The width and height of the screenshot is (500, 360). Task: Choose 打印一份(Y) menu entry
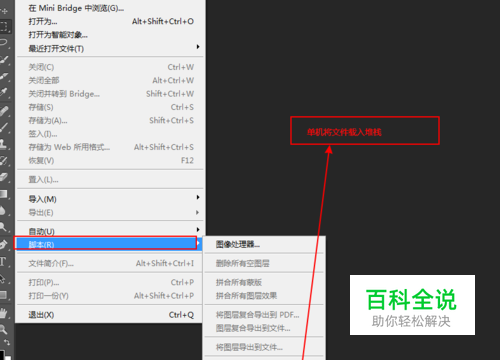(x=109, y=296)
